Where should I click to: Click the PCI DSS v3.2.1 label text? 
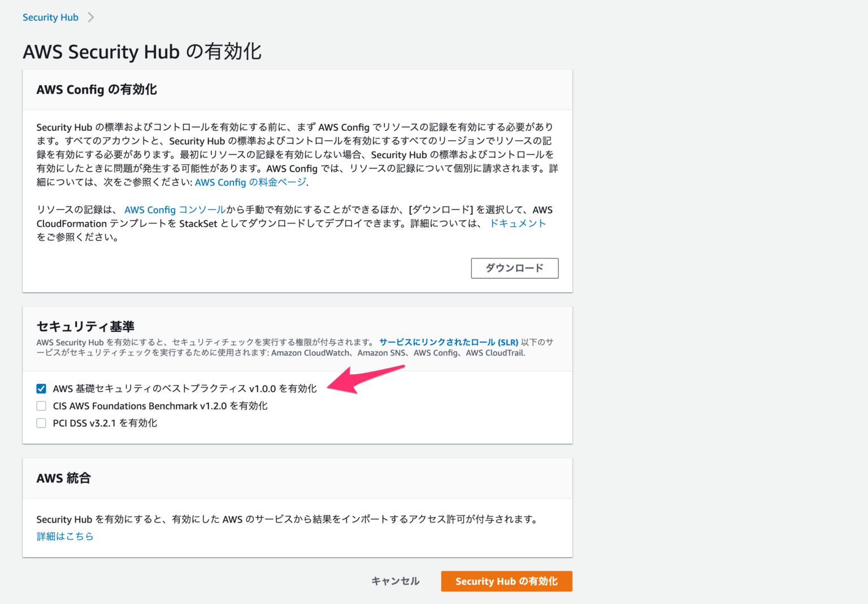(105, 422)
